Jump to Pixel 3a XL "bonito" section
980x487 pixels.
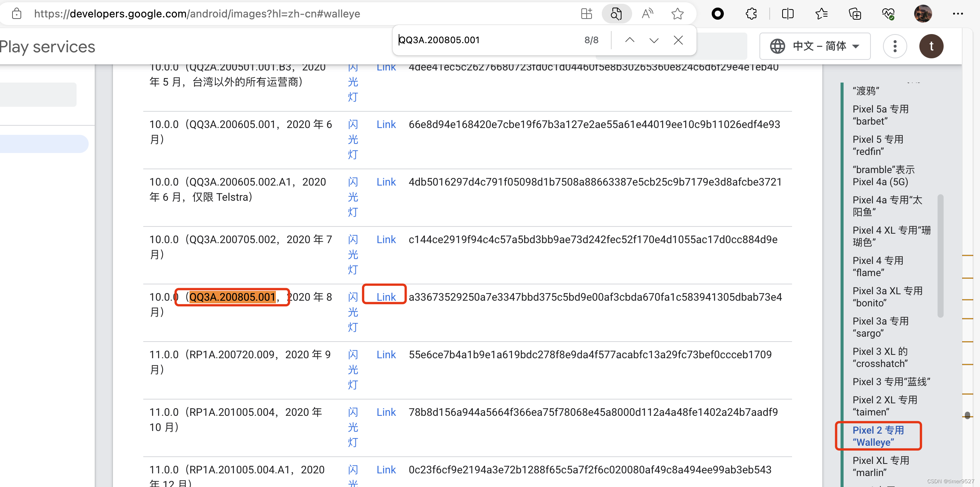coord(887,297)
